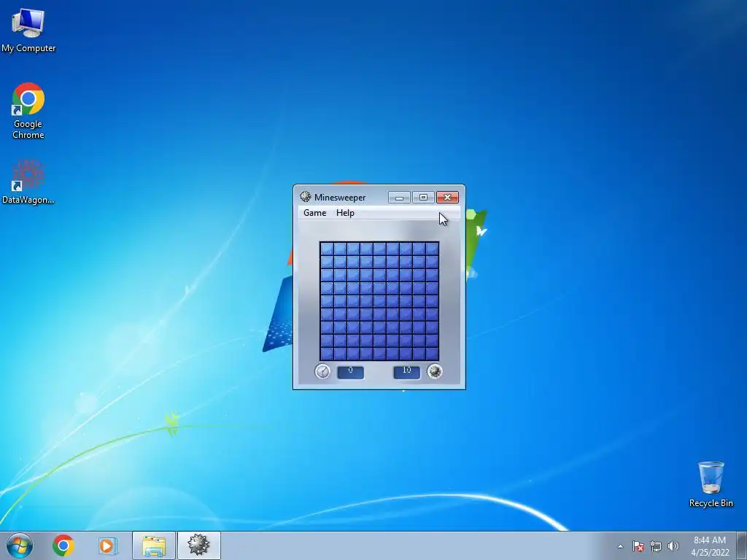
Task: Open the volume speaker tray icon
Action: coord(673,546)
